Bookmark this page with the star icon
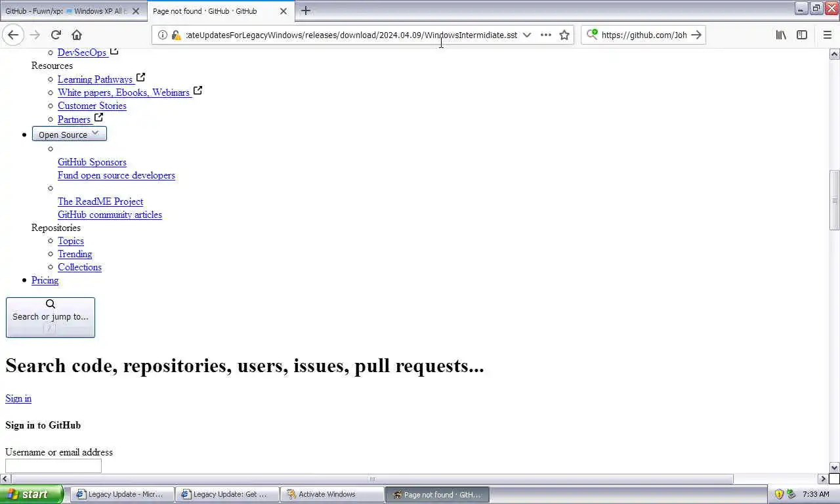Screen dimensions: 840x504 (x=564, y=35)
